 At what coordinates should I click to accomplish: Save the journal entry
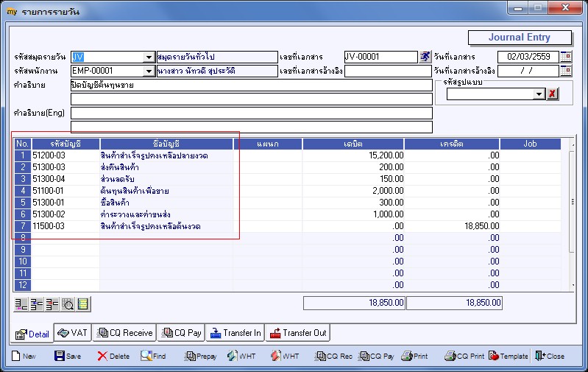coord(68,356)
